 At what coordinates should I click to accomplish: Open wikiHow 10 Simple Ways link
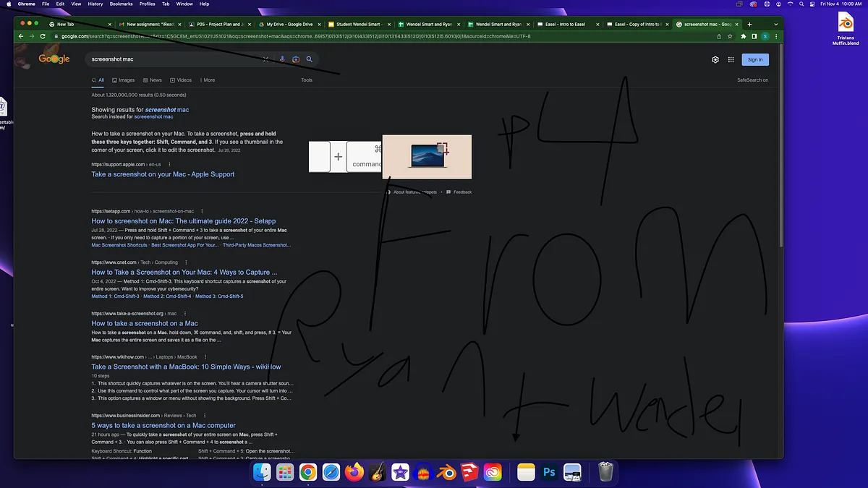coord(186,367)
